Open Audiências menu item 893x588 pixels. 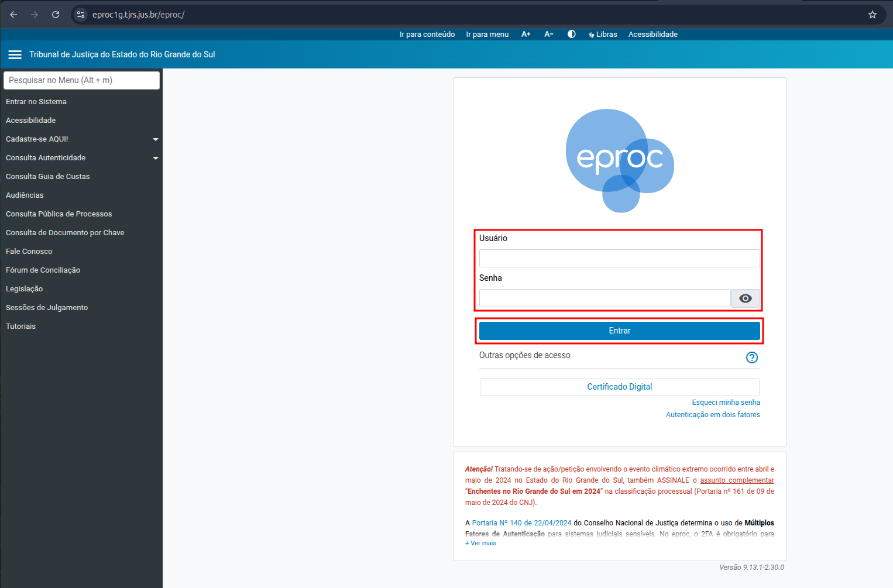[25, 195]
